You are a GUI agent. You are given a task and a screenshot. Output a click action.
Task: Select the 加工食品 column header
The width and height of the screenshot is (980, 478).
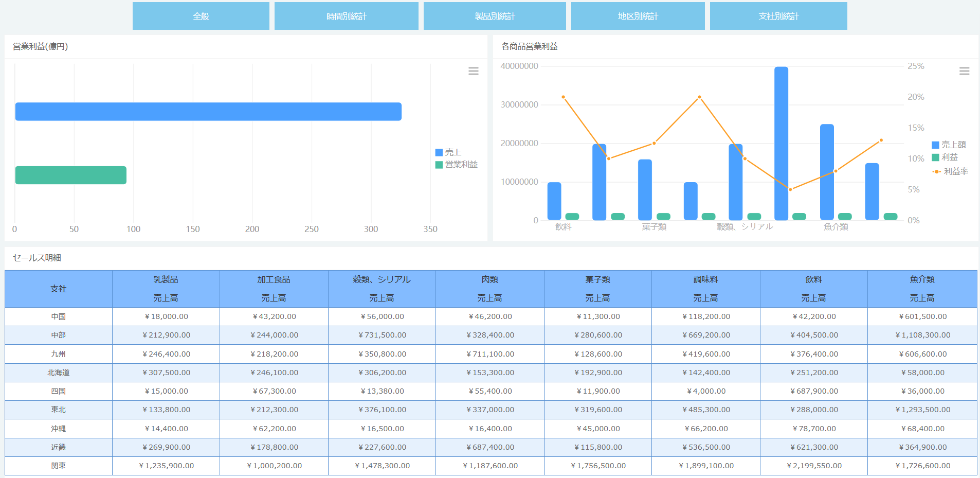coord(274,279)
